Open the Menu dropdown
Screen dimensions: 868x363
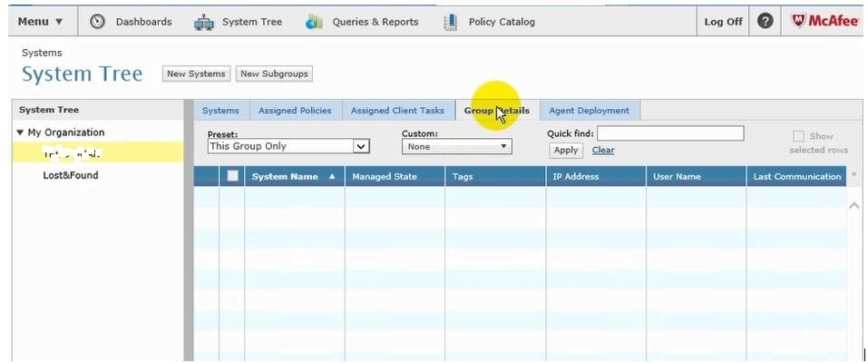tap(41, 22)
